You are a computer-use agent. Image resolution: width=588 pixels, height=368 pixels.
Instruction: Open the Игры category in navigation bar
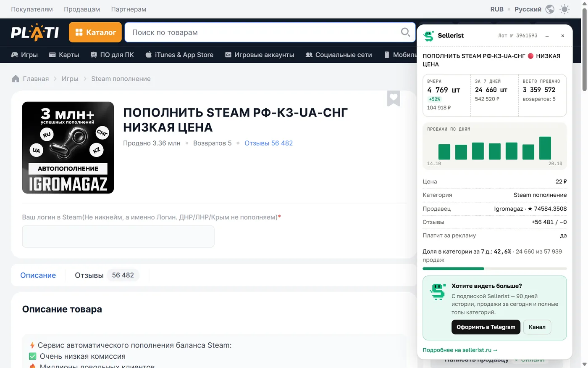point(24,55)
